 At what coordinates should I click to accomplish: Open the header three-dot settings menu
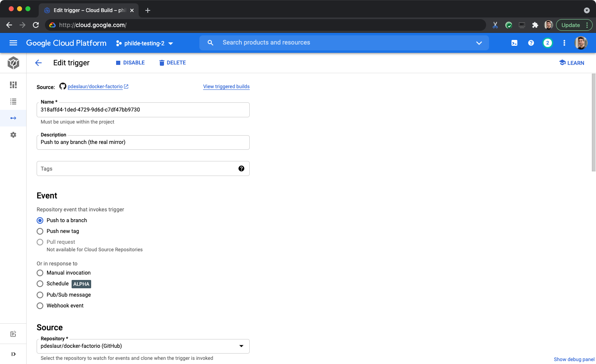(x=564, y=43)
